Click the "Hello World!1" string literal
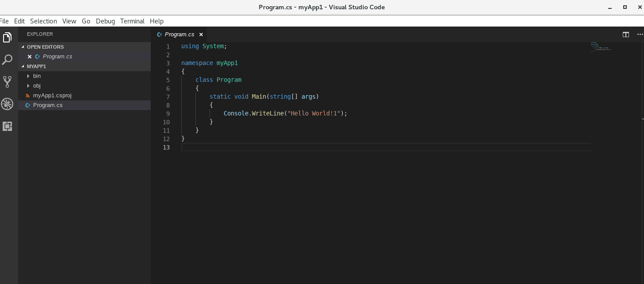Screen dimensions: 644x284 (314, 113)
